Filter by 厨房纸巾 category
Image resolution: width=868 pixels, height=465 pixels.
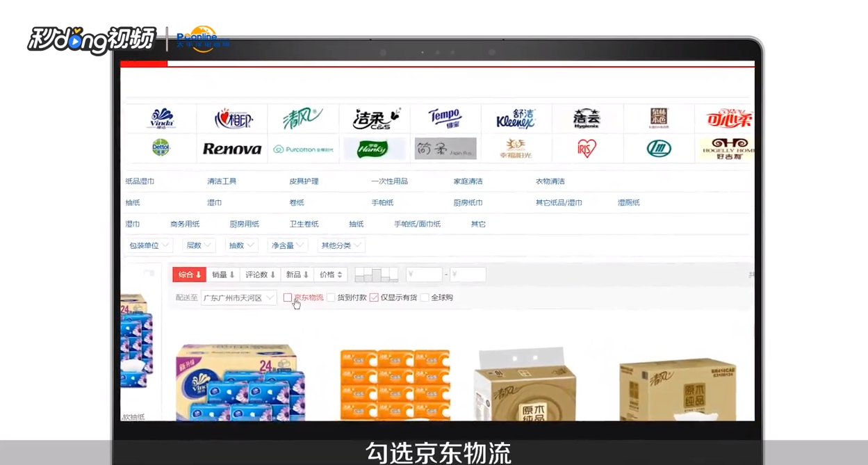(468, 203)
